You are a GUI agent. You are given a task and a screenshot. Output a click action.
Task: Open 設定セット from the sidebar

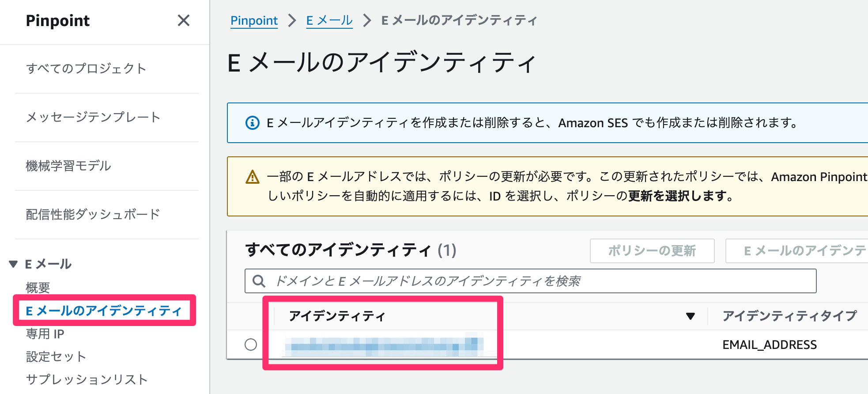coord(57,356)
